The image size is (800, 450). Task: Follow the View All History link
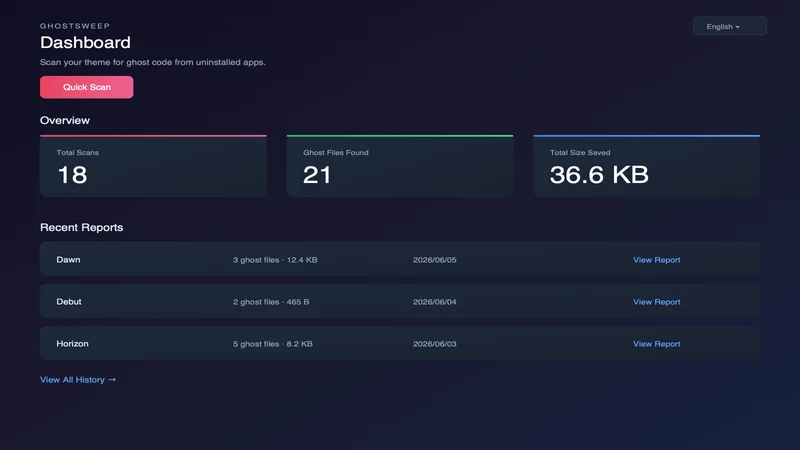point(78,380)
